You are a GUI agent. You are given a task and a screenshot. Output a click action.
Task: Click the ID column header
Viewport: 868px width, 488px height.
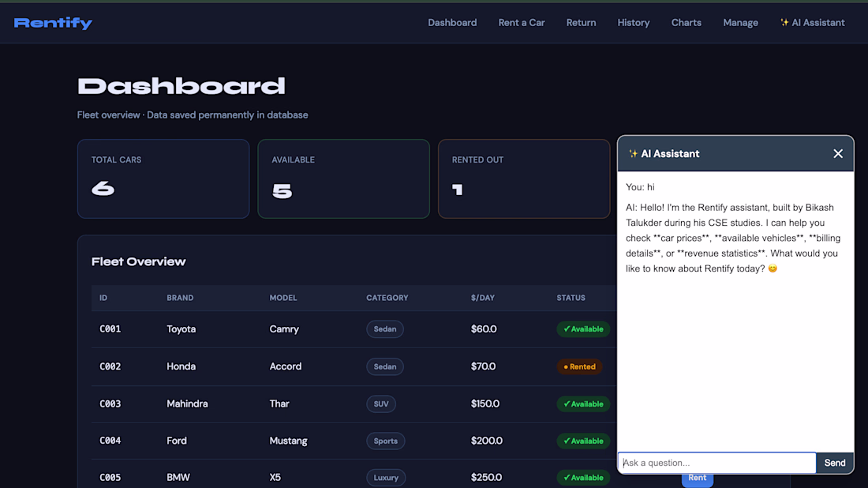(103, 298)
